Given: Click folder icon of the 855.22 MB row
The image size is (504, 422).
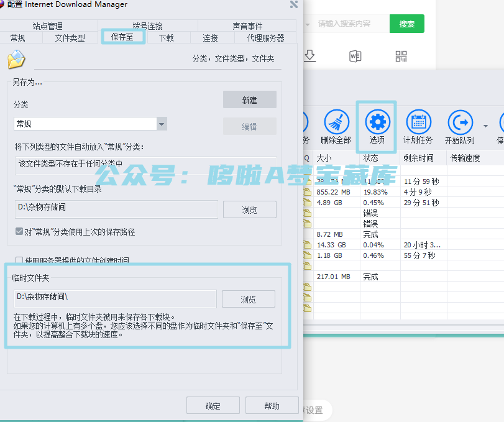Looking at the screenshot, I should tap(308, 192).
